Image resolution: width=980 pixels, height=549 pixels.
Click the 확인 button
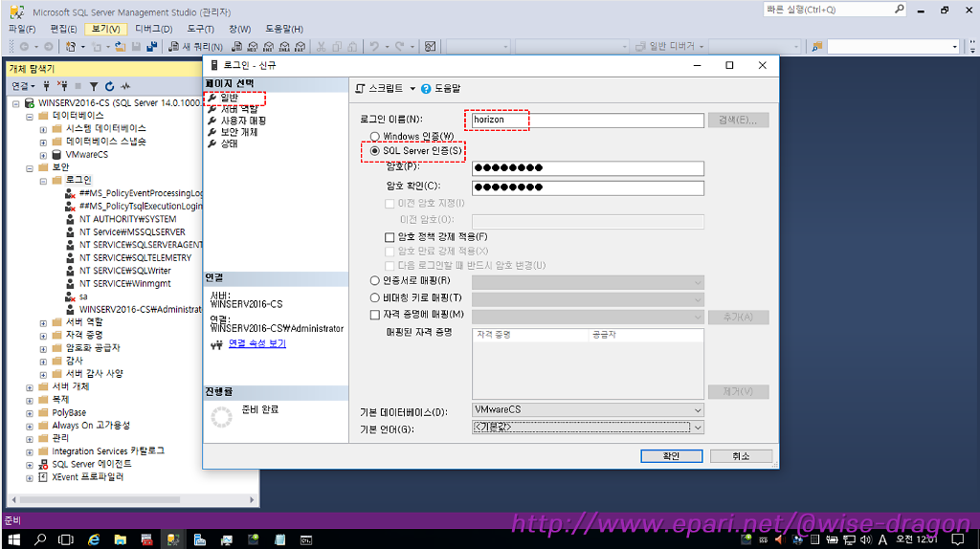pyautogui.click(x=671, y=456)
